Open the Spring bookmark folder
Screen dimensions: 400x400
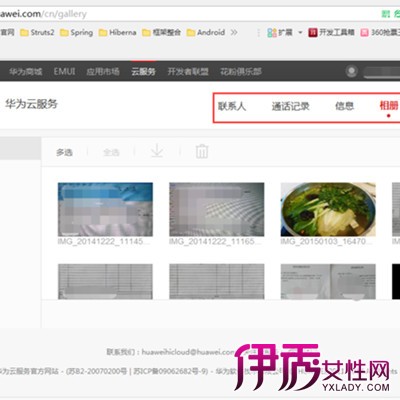pyautogui.click(x=76, y=32)
